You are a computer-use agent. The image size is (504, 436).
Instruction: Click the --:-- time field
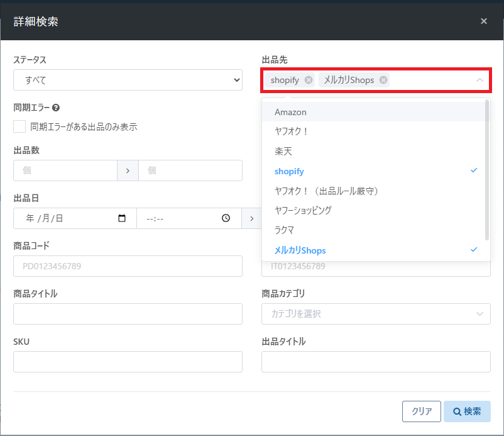click(x=189, y=218)
